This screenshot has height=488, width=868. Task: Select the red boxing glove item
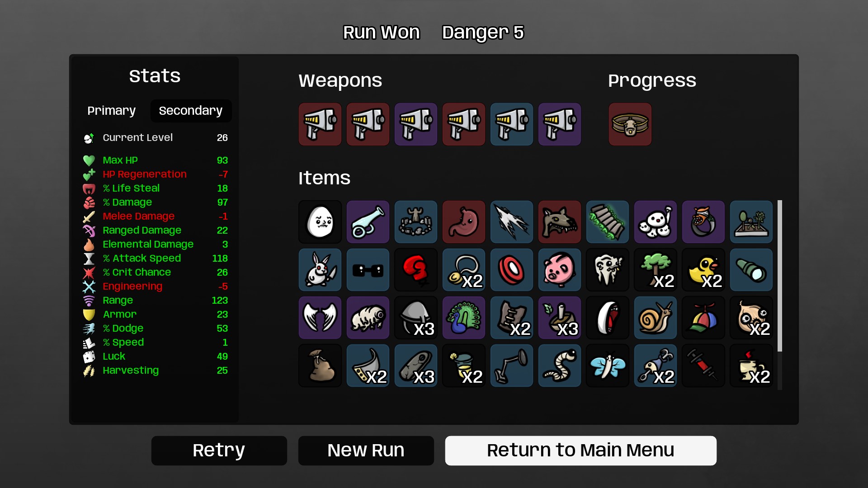pos(416,270)
